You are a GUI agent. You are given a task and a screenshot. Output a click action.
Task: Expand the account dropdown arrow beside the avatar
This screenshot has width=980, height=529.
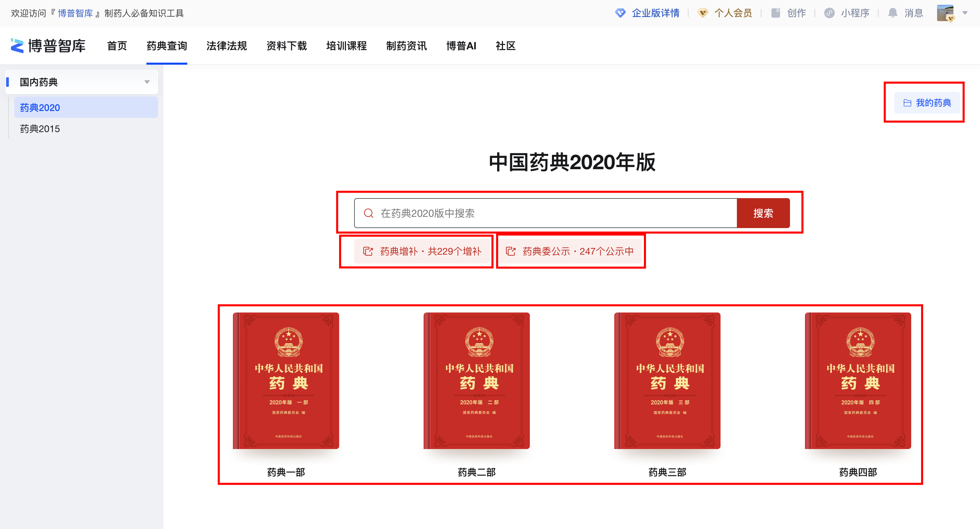point(965,13)
